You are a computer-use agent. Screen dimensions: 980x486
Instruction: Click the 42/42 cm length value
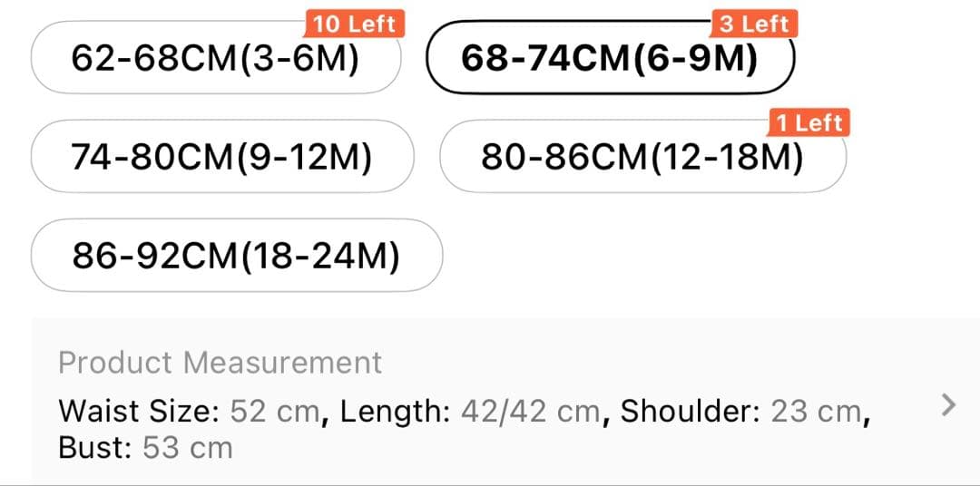coord(530,412)
